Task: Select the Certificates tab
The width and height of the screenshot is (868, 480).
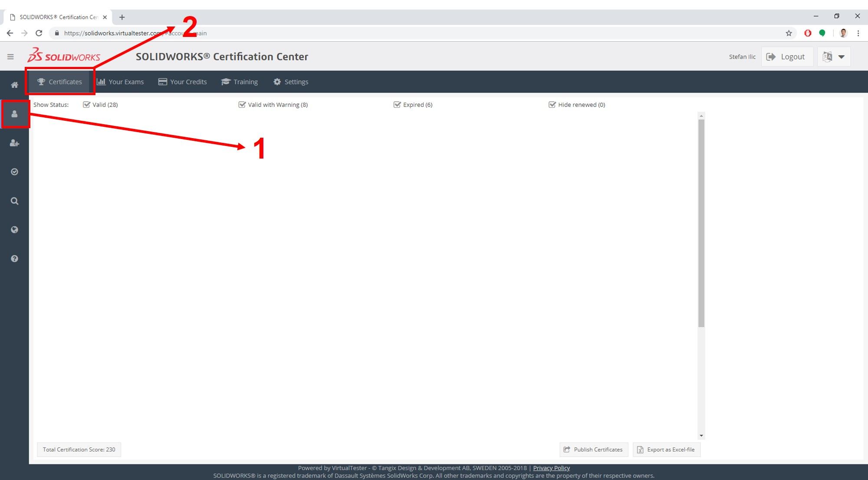Action: (59, 82)
